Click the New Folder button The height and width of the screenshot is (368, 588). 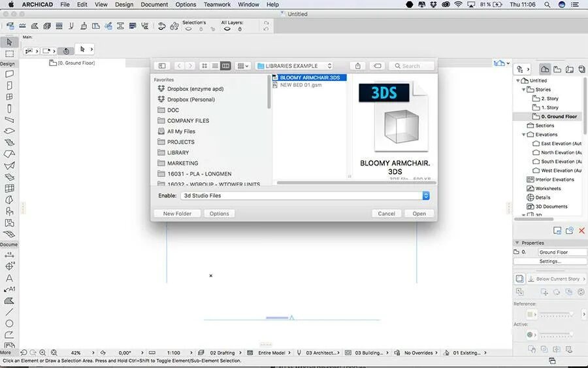click(x=177, y=214)
